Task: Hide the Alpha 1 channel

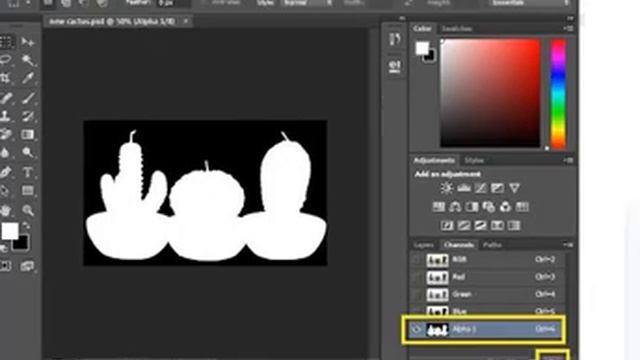Action: pos(417,329)
